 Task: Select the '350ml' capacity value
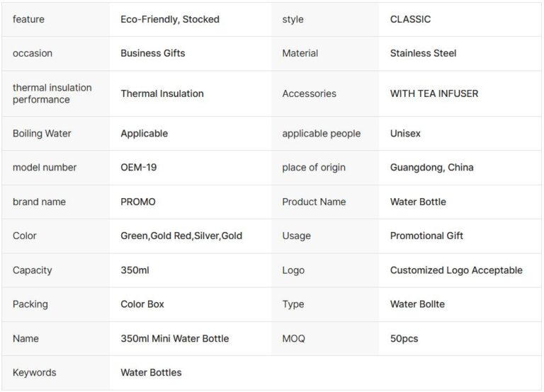coord(135,270)
